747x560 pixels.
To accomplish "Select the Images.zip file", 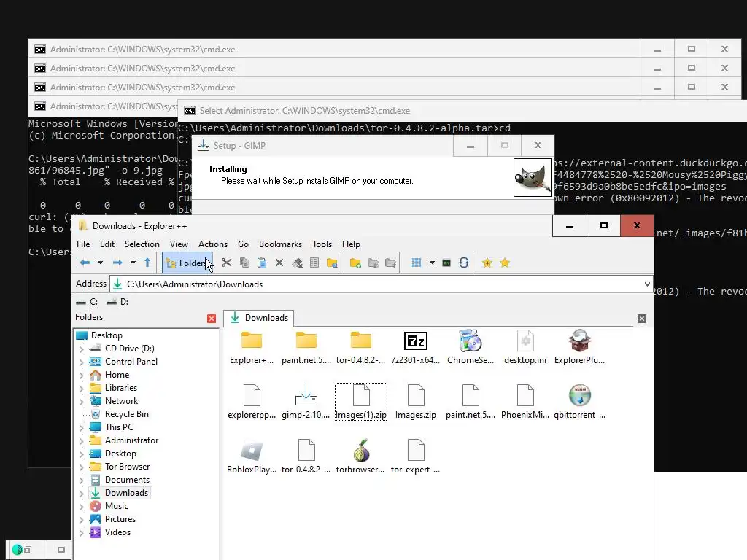I will (x=415, y=402).
